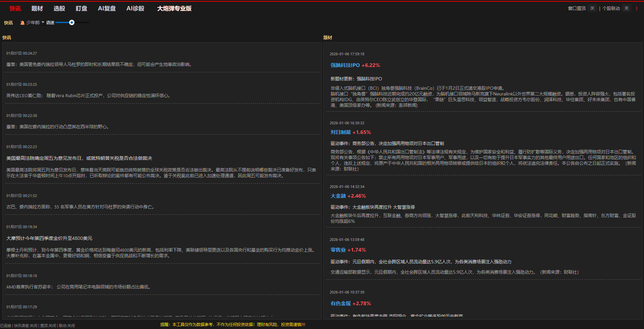Toggle 个股联动 stock linkage switch
This screenshot has width=644, height=329.
[x=626, y=8]
